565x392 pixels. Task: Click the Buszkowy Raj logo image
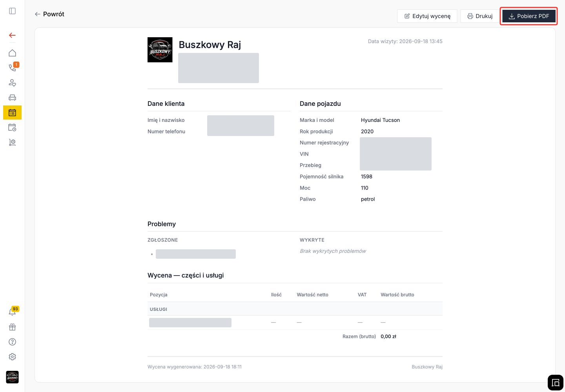(x=160, y=50)
